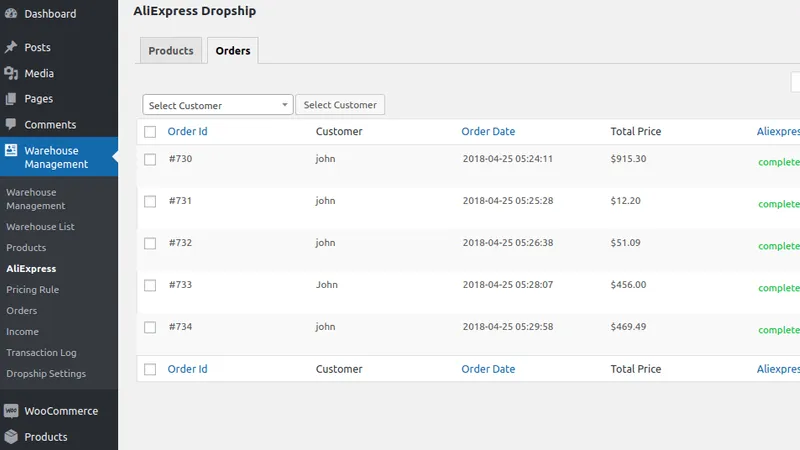Open the Transaction Log submenu item
800x450 pixels.
(41, 353)
